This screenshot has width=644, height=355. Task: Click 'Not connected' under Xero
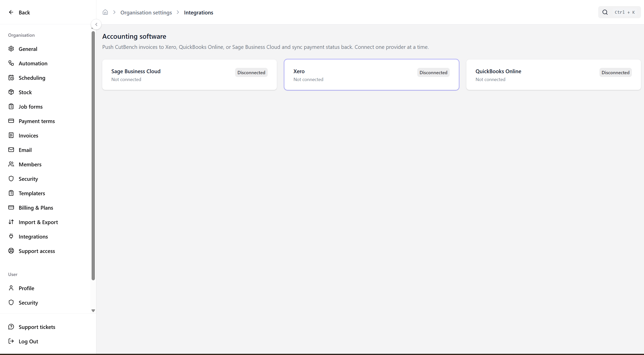(308, 80)
